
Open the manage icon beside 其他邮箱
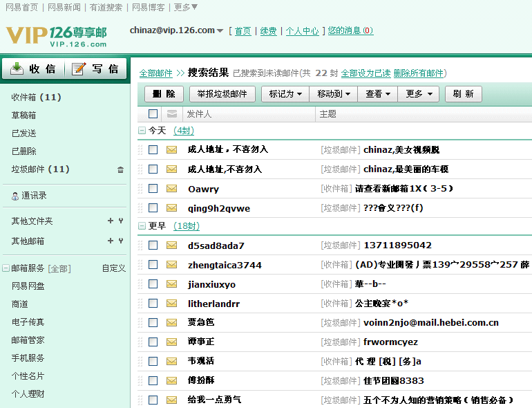coord(121,241)
